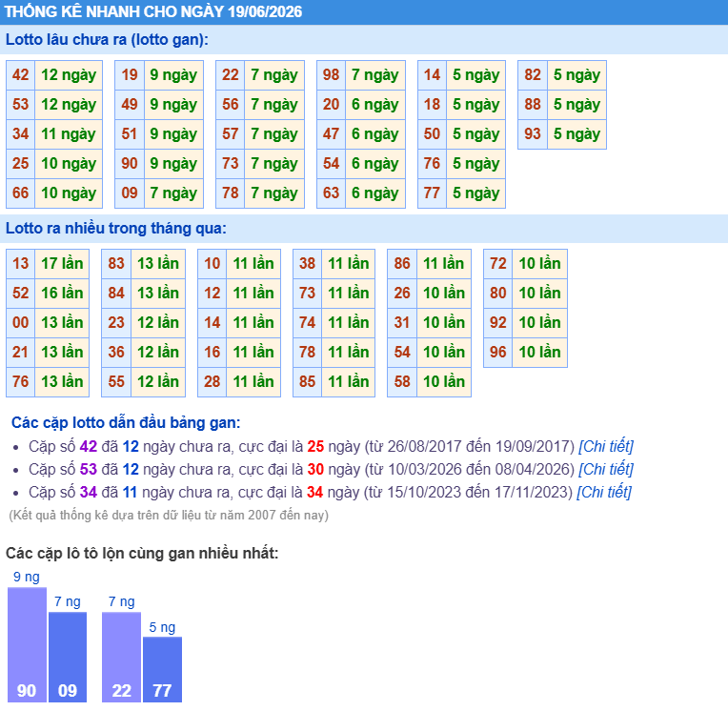Select number 73 in lotto gan table
Viewport: 728px width, 711px height.
[x=231, y=164]
